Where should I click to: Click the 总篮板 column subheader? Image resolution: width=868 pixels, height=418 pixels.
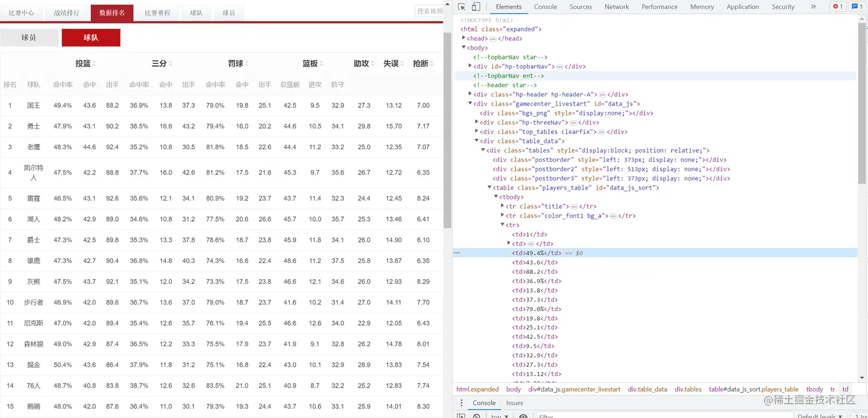click(x=290, y=84)
